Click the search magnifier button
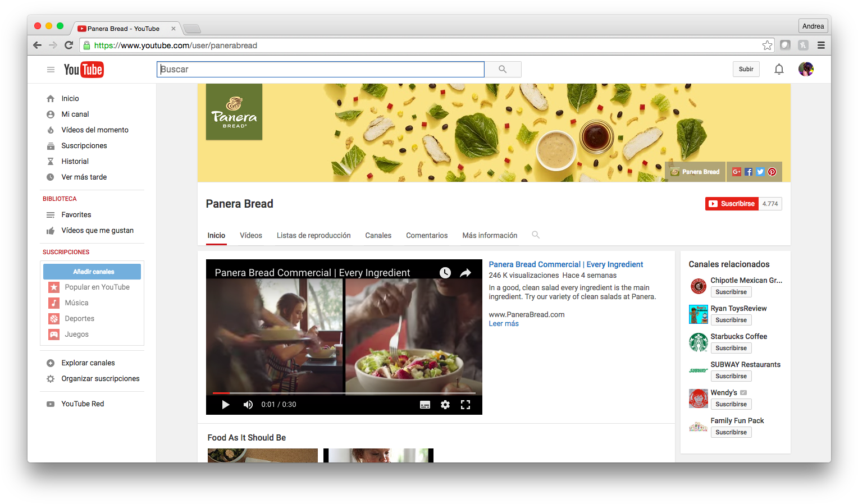Viewport: 858px width, 504px height. click(x=503, y=69)
